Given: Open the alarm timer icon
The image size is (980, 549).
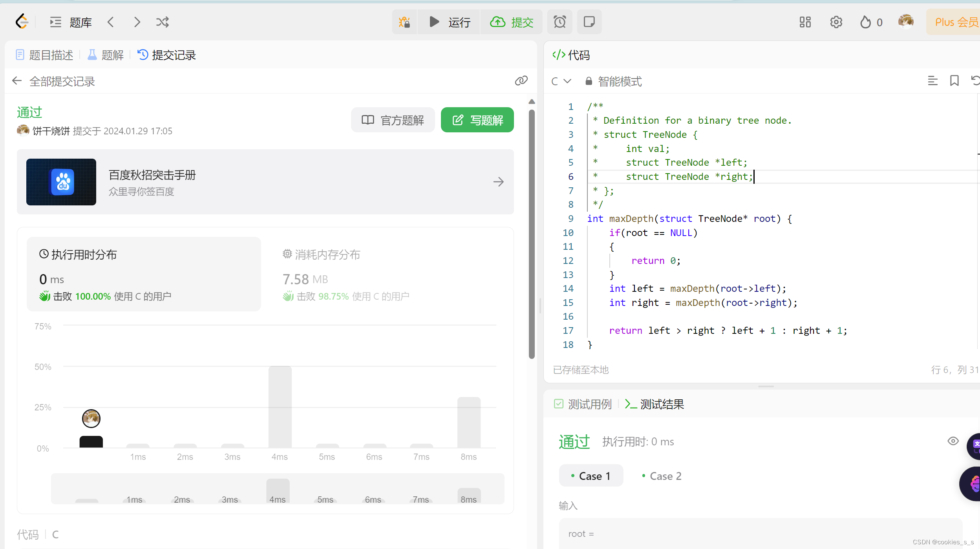Looking at the screenshot, I should [x=559, y=22].
